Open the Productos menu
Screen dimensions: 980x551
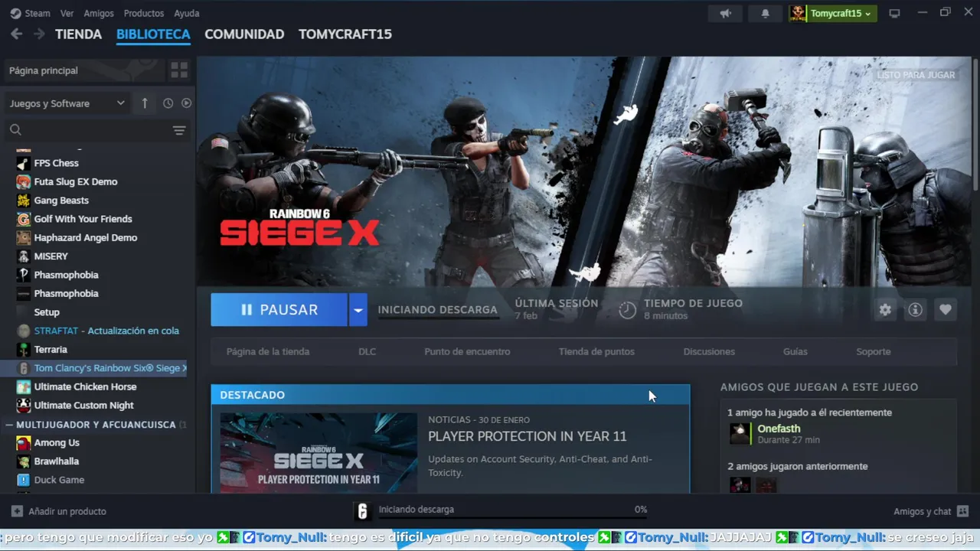click(144, 13)
